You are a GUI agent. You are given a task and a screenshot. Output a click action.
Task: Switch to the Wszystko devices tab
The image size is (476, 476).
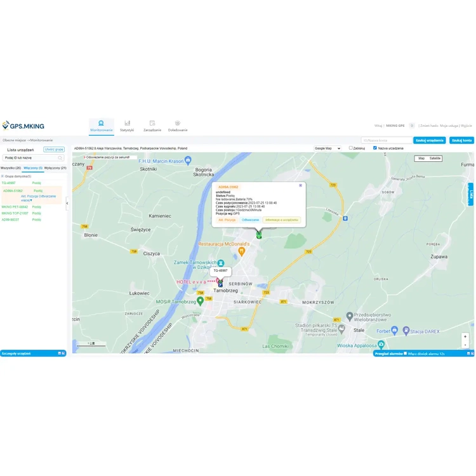tap(11, 168)
